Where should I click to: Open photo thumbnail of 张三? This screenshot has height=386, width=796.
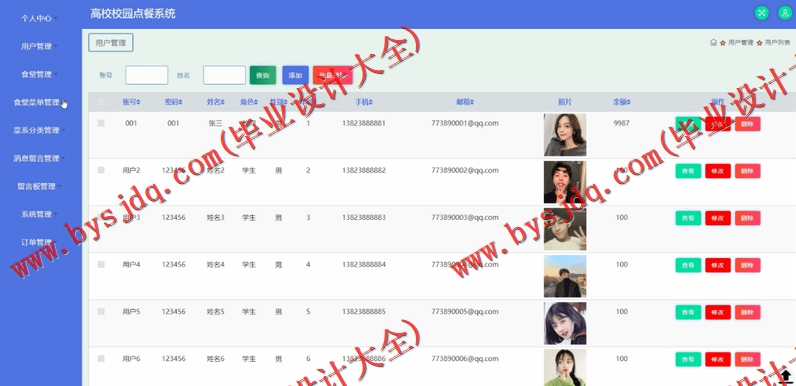pyautogui.click(x=565, y=135)
